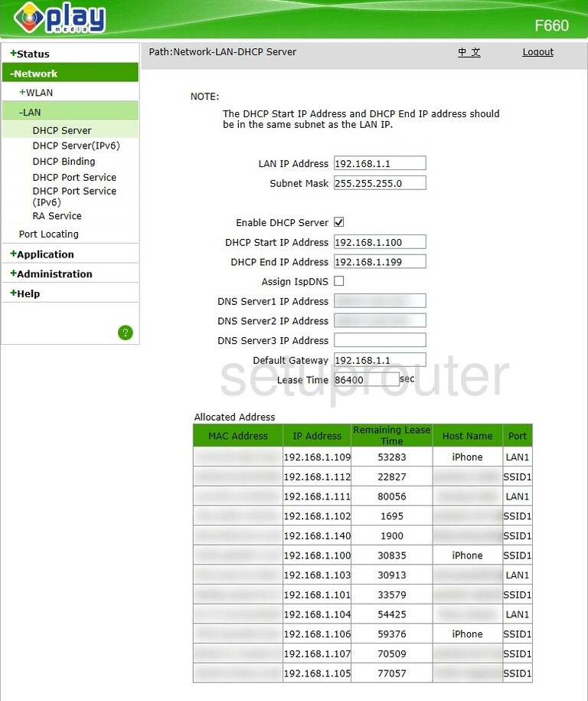Viewport: 588px width, 701px height.
Task: Switch language with the 中文 link
Action: 469,52
